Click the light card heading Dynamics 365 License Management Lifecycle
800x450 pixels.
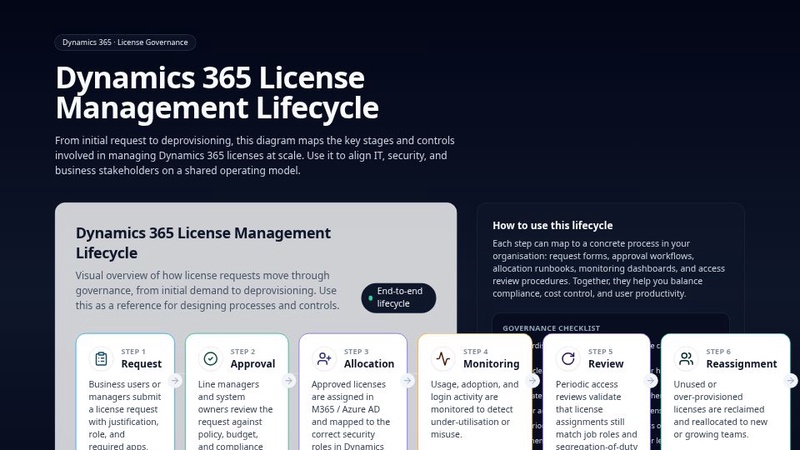tap(203, 243)
